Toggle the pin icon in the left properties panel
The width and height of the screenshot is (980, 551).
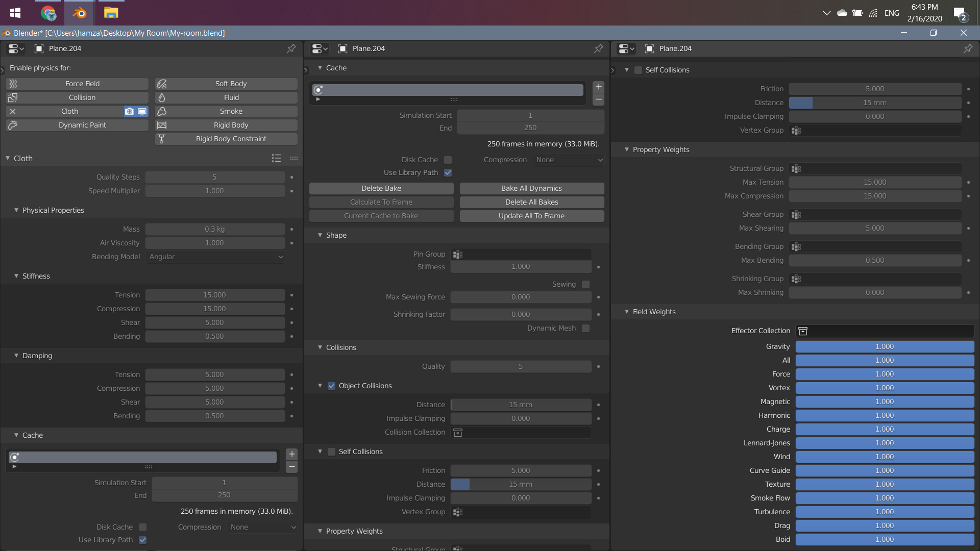click(291, 48)
